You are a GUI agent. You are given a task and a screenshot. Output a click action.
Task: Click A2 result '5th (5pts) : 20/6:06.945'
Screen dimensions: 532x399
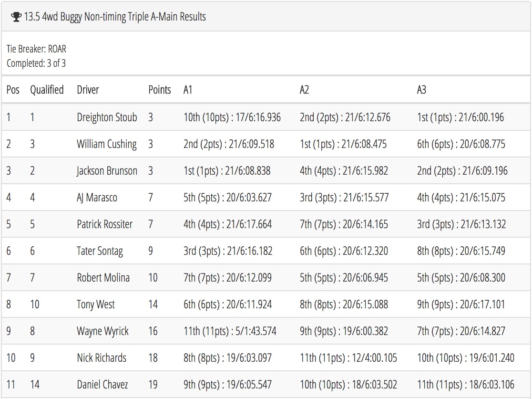pyautogui.click(x=344, y=277)
